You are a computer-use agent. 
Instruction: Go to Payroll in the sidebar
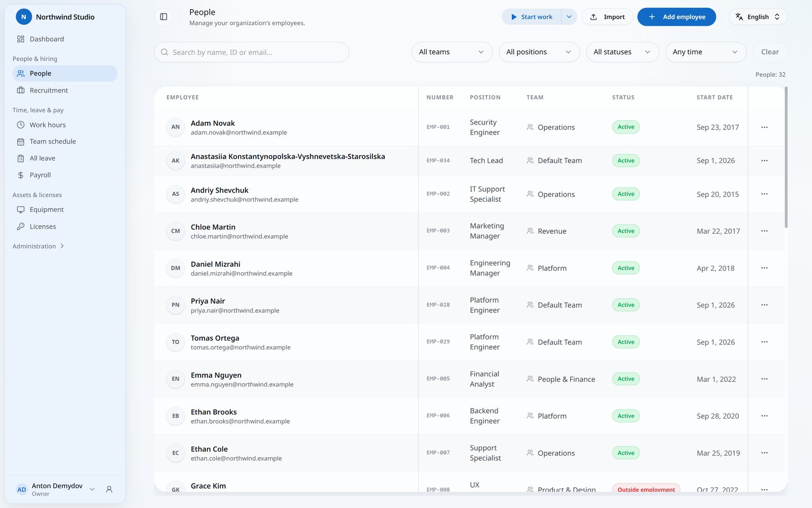tap(65, 175)
